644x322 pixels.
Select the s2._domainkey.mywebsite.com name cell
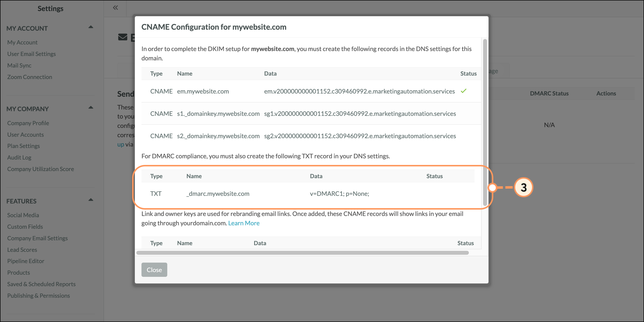click(x=218, y=136)
